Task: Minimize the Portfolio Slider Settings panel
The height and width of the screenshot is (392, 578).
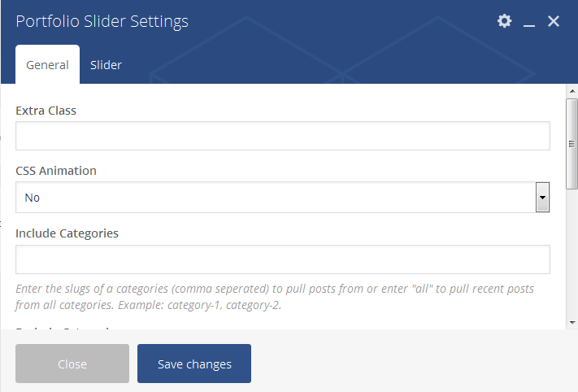Action: pyautogui.click(x=529, y=23)
